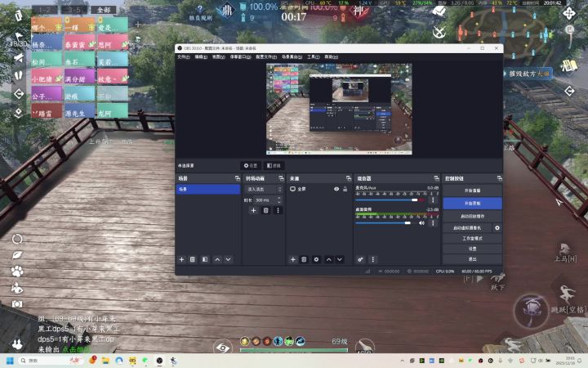Select the game team filter tab 1-2

coord(45,10)
